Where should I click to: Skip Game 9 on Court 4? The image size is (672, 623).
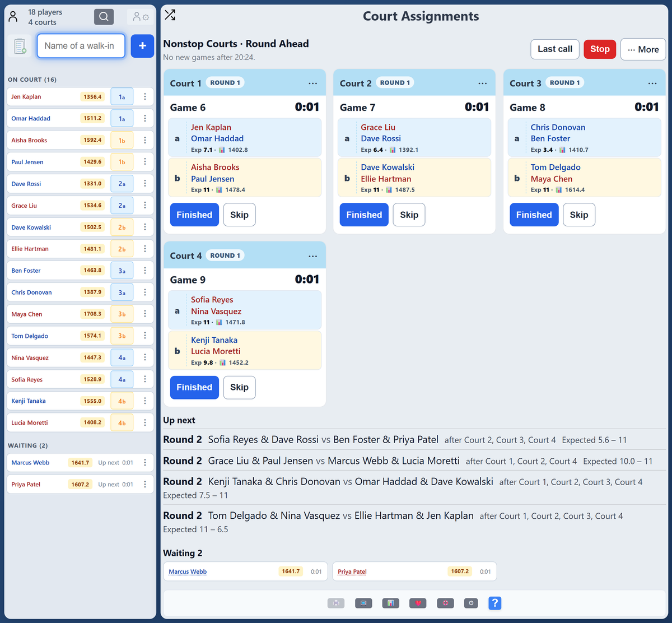click(239, 387)
